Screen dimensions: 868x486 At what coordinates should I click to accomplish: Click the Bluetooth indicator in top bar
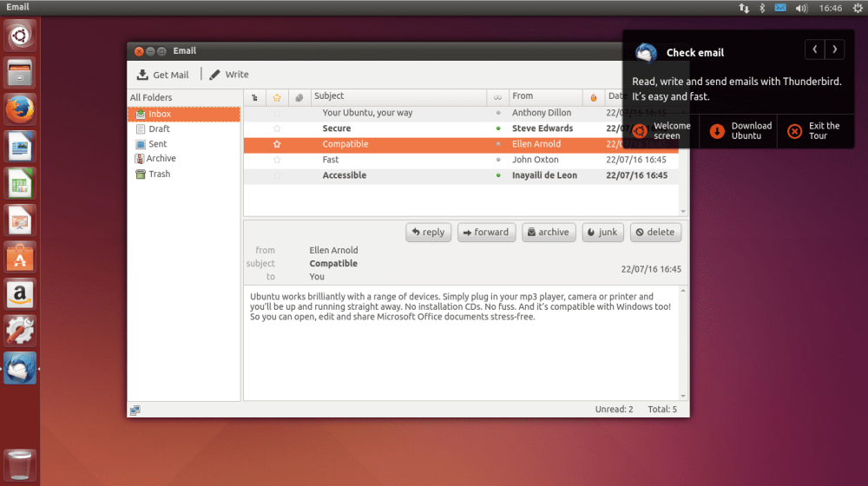point(762,8)
